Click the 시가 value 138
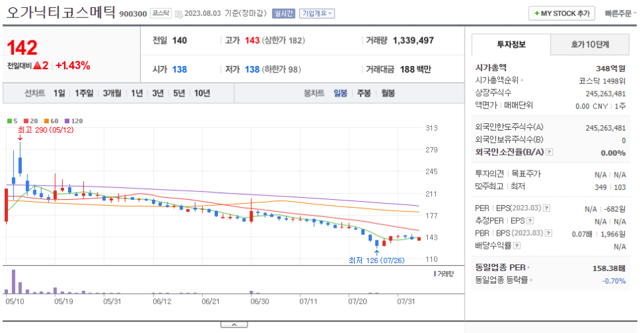644x333 pixels. click(x=179, y=69)
